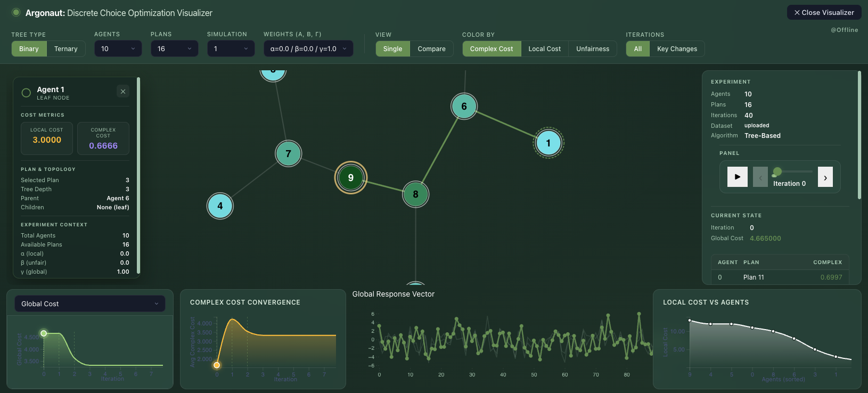Screen dimensions: 868x393
Task: Switch to Single view
Action: click(392, 48)
